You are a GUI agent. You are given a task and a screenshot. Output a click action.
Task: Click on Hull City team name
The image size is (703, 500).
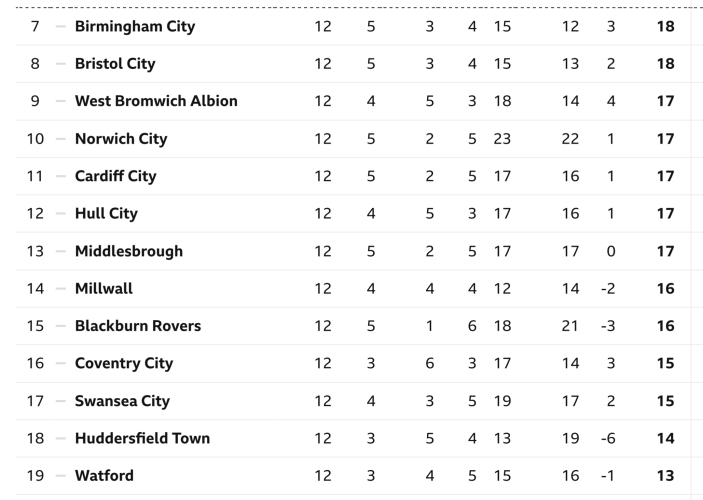106,213
